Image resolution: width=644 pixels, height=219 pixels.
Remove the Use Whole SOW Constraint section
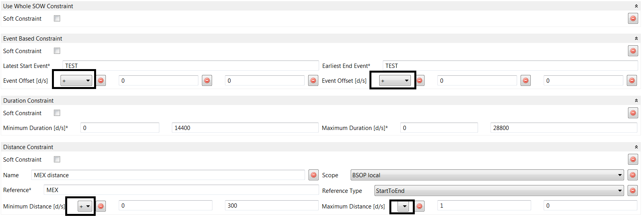coord(633,18)
